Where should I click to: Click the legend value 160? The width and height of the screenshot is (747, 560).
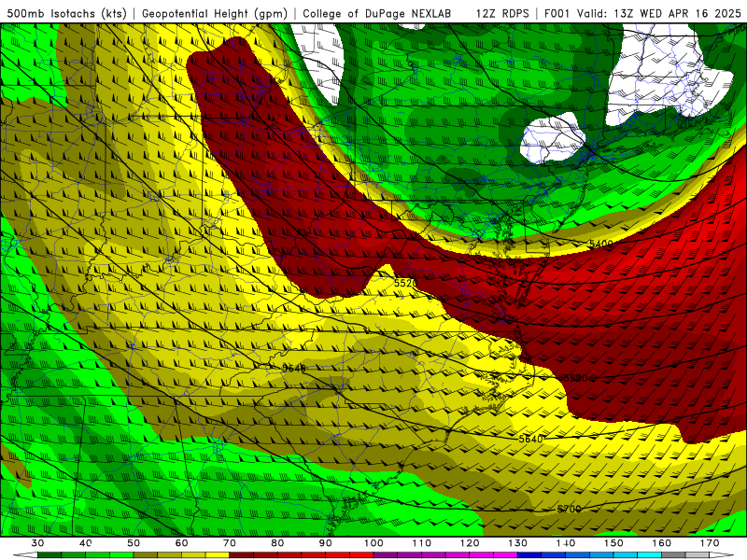pyautogui.click(x=662, y=543)
